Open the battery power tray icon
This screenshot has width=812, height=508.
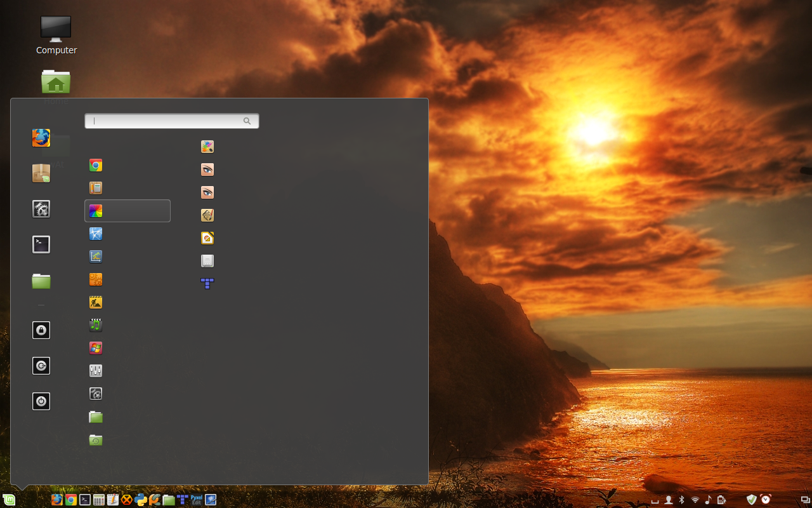[722, 500]
